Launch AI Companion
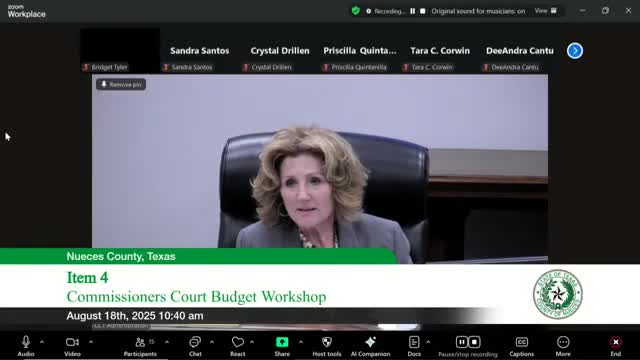The height and width of the screenshot is (360, 640). [370, 346]
